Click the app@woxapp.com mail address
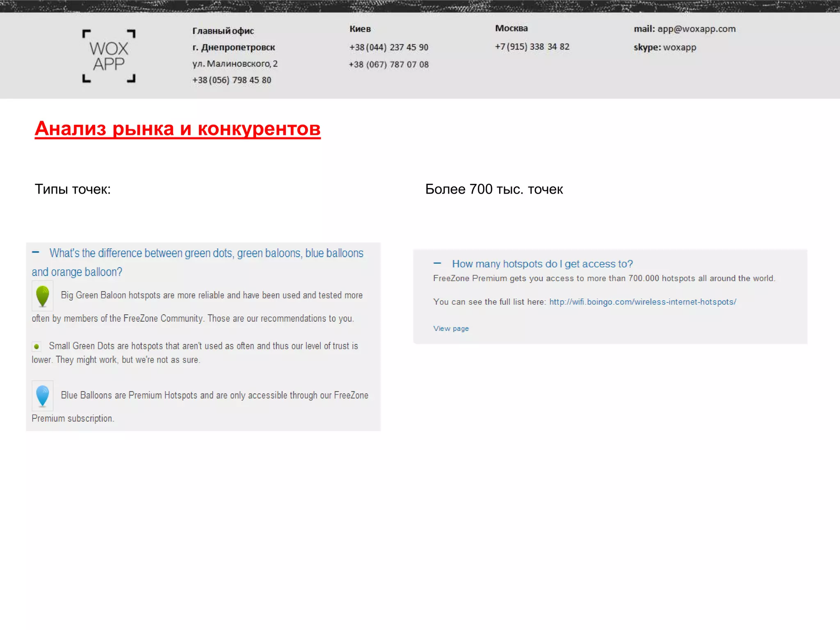The image size is (840, 630). [x=696, y=29]
